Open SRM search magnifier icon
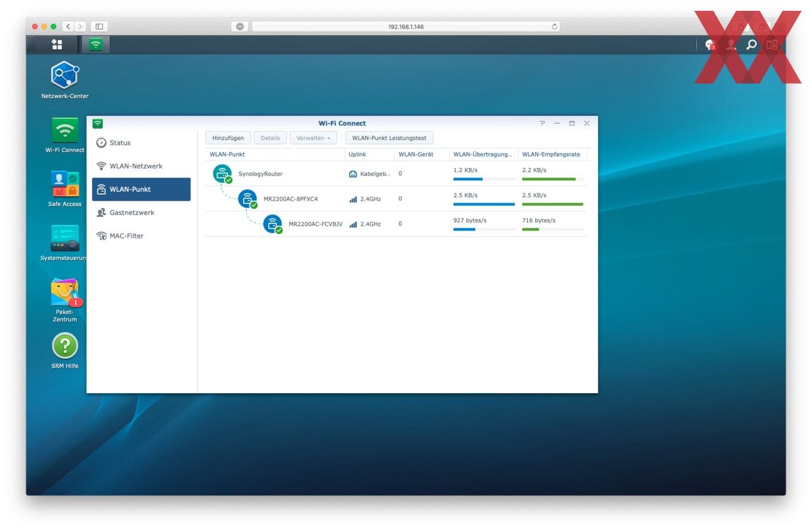The image size is (812, 530). (752, 45)
